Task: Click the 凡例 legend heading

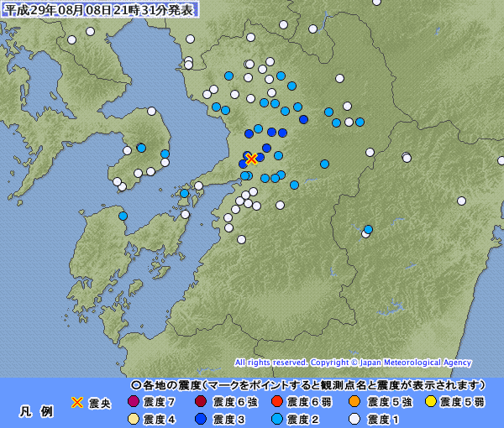Action: 36,411
